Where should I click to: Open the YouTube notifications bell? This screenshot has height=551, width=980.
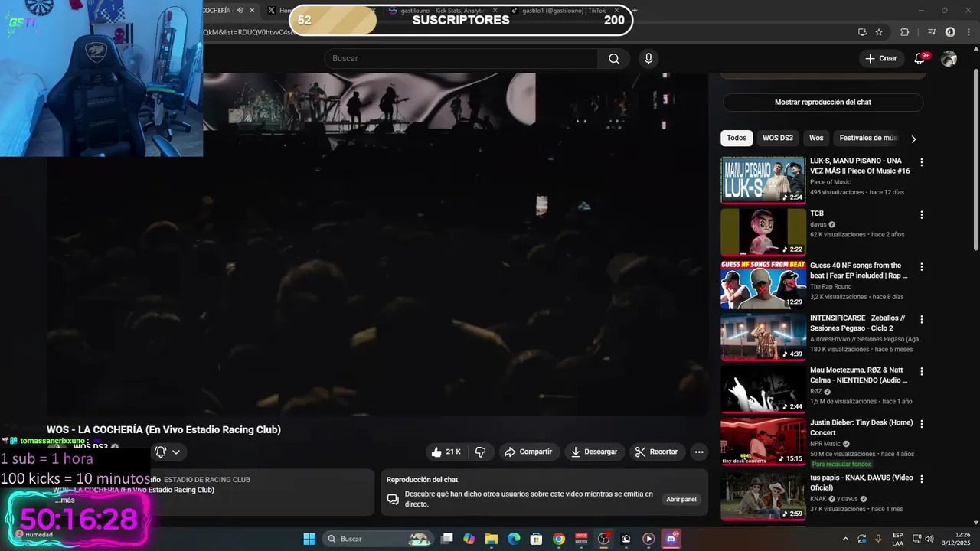(x=920, y=59)
